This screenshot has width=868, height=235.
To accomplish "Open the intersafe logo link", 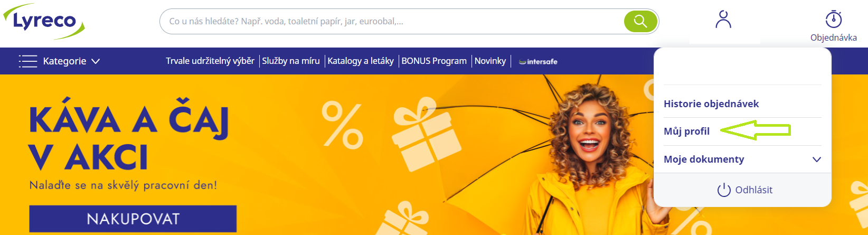I will [x=538, y=61].
